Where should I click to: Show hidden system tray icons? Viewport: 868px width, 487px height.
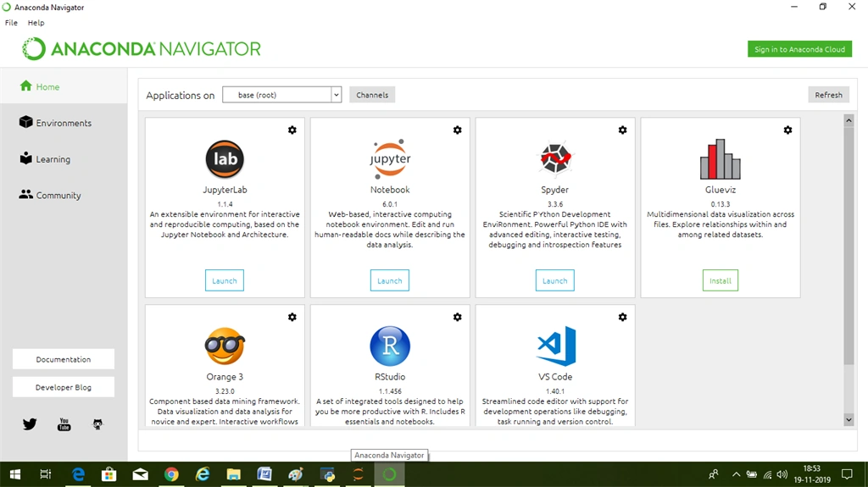coord(736,474)
